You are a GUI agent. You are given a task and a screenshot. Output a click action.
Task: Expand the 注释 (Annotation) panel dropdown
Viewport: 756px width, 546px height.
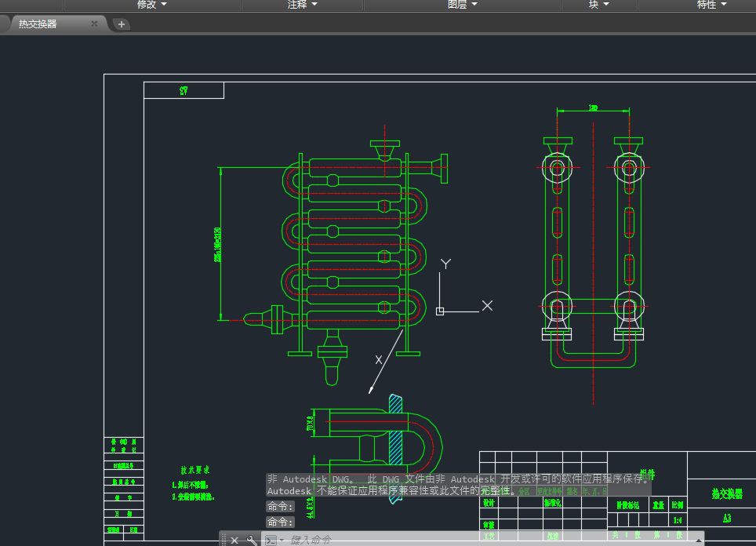click(x=302, y=5)
